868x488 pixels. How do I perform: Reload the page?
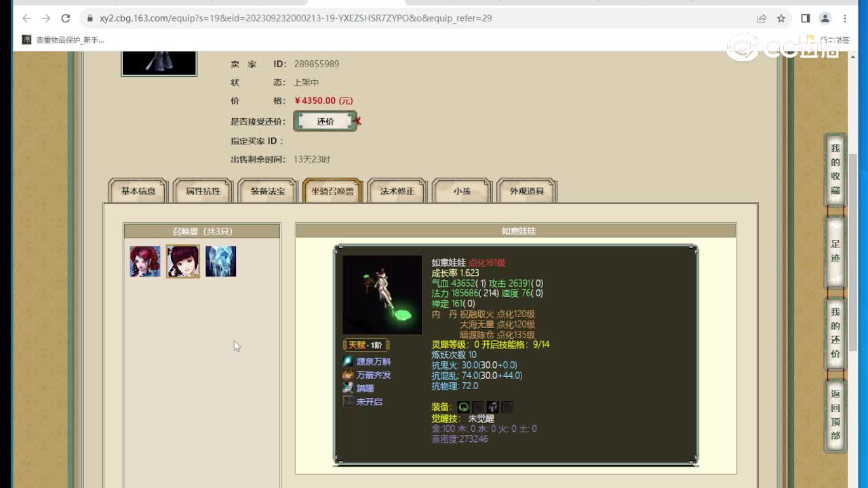(x=66, y=18)
